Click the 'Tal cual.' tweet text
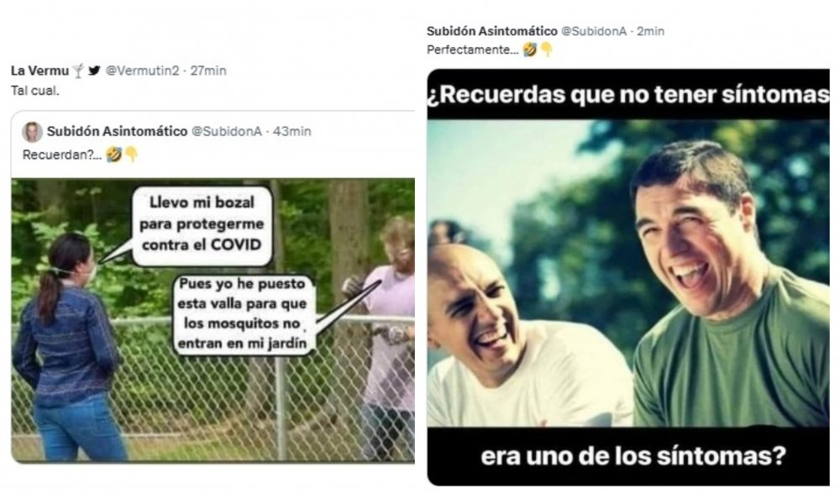 (34, 91)
